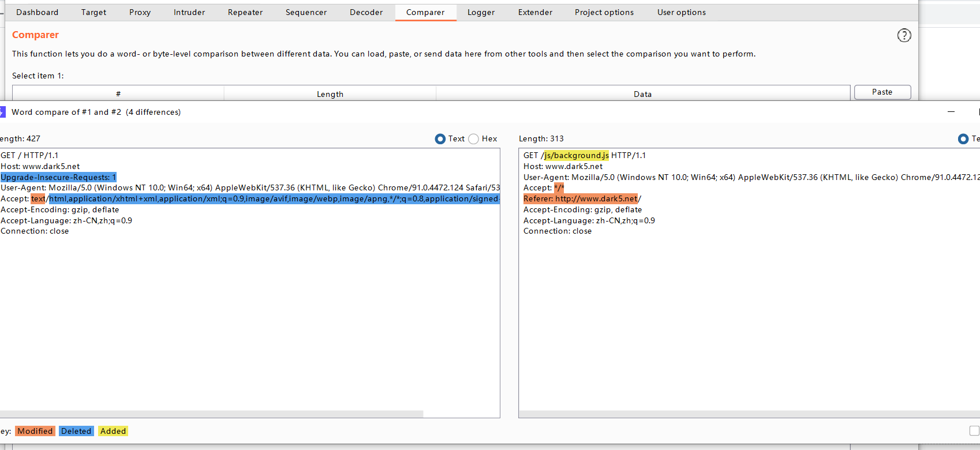Screen dimensions: 980x450
Task: Open the Project options tab
Action: coord(604,12)
